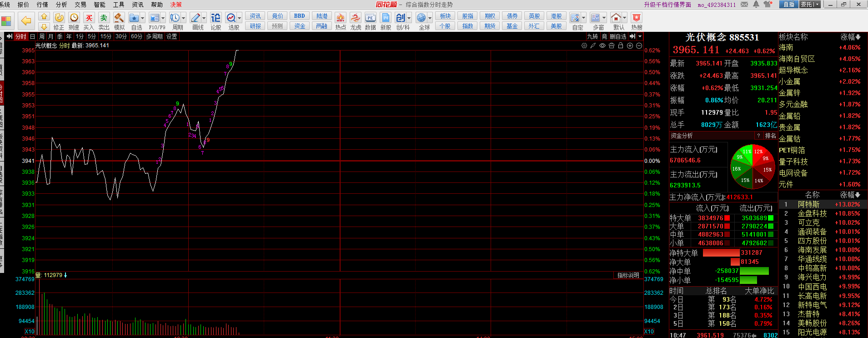Click the 美股 US stocks button
The image size is (868, 338).
point(557,26)
